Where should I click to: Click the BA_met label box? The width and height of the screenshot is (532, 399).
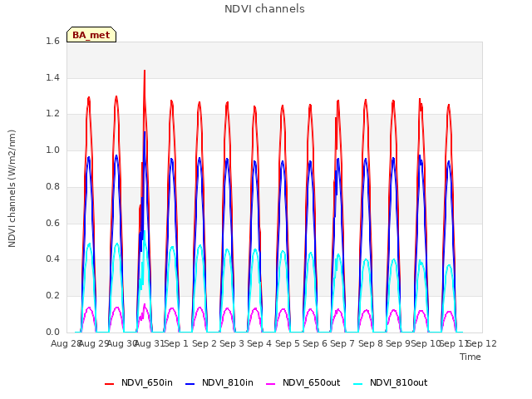point(91,35)
